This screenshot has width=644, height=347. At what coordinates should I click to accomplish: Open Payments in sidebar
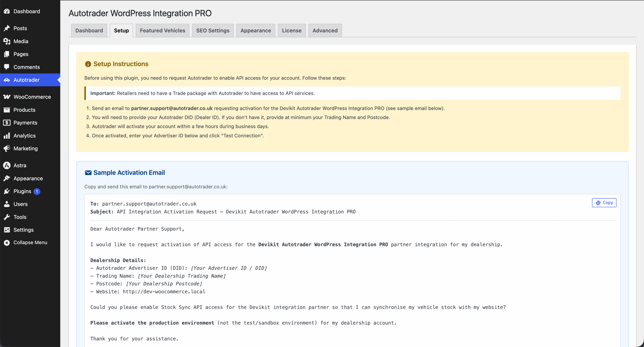[x=30, y=123]
